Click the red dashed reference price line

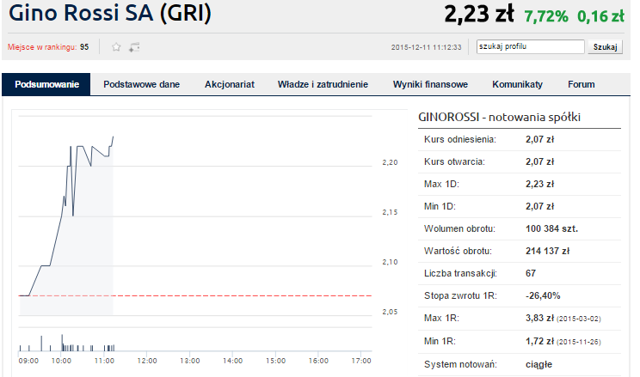coord(195,295)
